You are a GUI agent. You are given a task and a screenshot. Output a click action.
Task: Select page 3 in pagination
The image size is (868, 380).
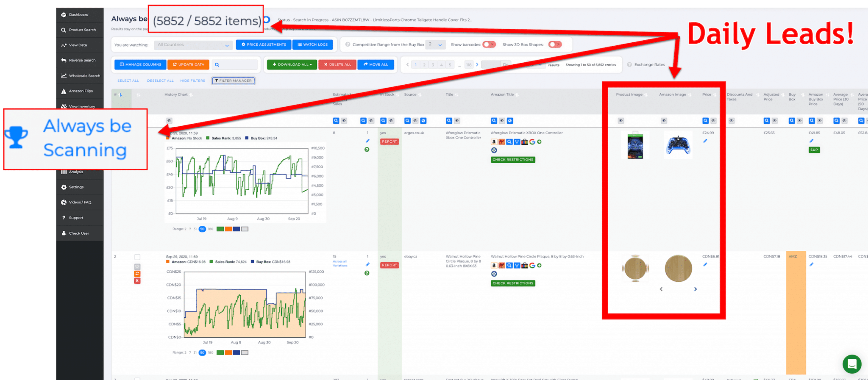pos(433,65)
